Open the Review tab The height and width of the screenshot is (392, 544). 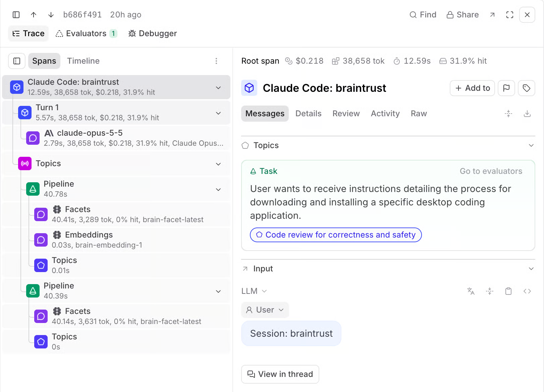pyautogui.click(x=346, y=114)
